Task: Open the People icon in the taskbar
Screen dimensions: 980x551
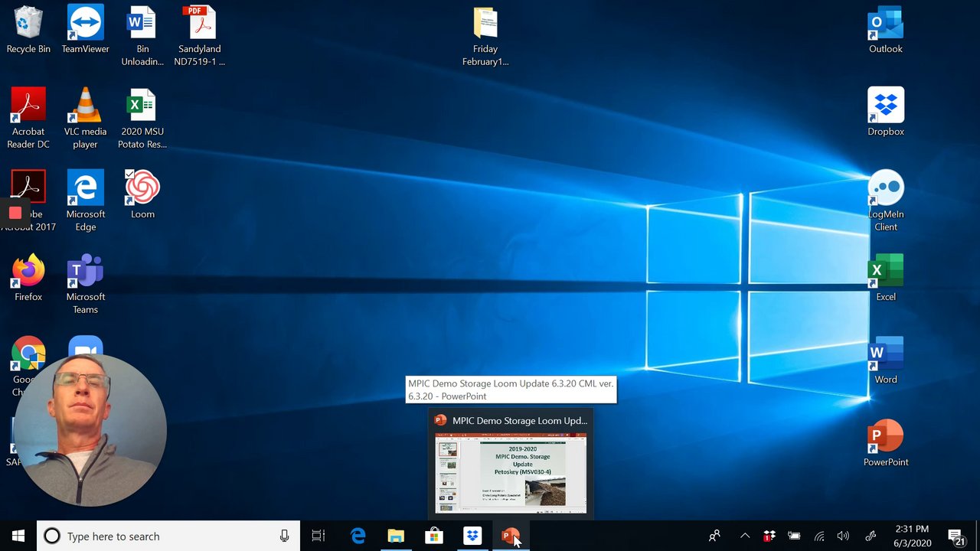Action: 714,536
